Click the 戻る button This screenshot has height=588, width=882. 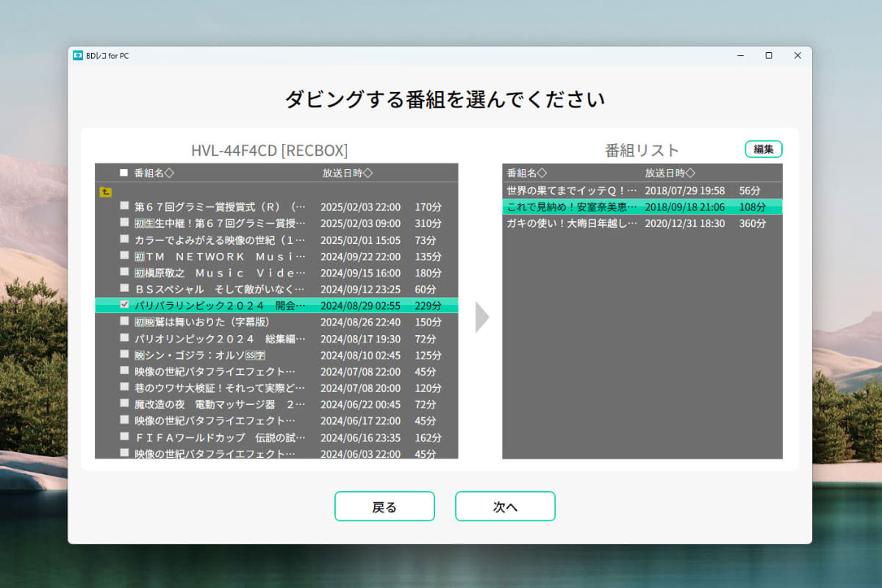pyautogui.click(x=384, y=506)
